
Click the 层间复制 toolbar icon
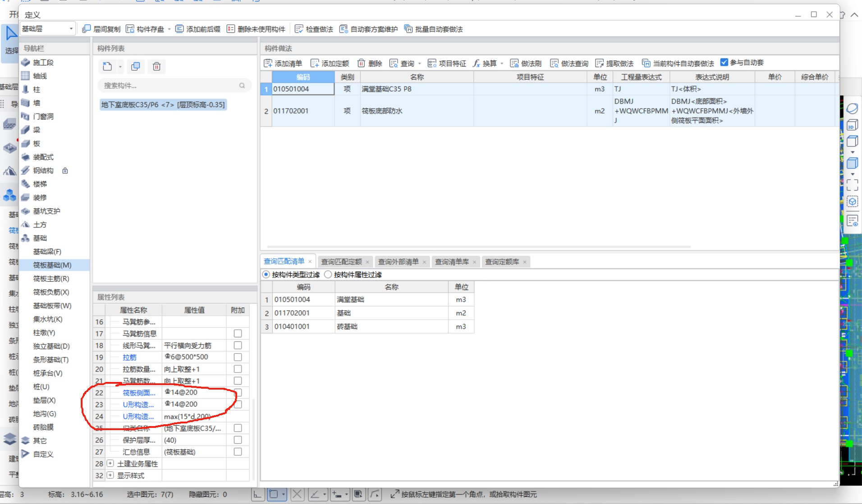[x=87, y=29]
